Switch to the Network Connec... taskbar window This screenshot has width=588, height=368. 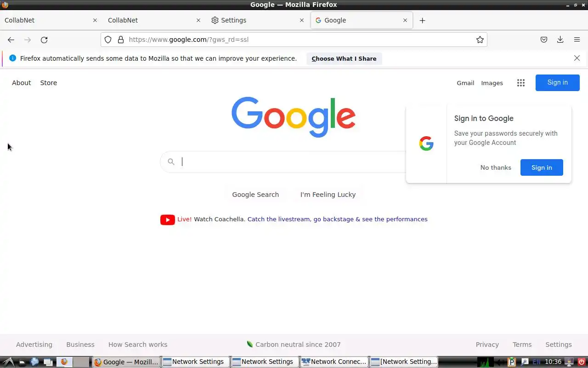334,362
